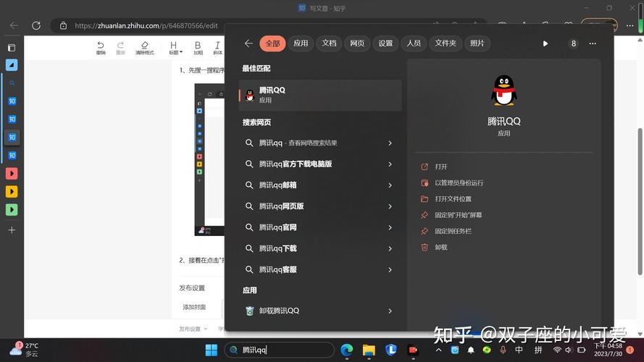Click 打开 to launch QQ
Screen dimensions: 644x362
point(440,167)
